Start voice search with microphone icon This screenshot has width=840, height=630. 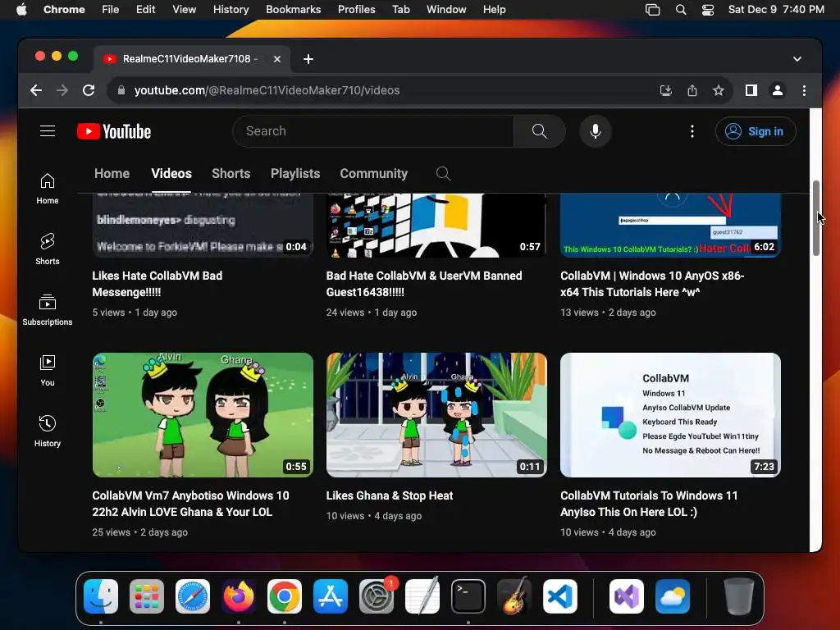[x=596, y=131]
